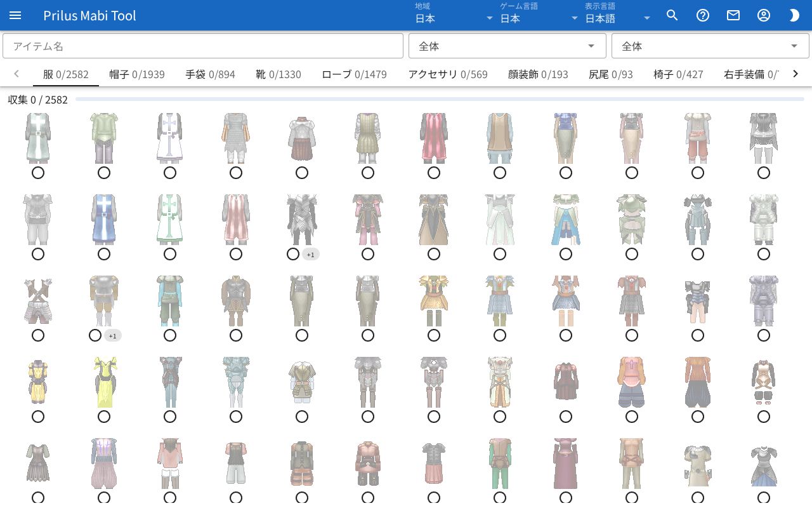Expand the second 全体 filter dropdown
Image resolution: width=812 pixels, height=508 pixels.
[x=710, y=46]
